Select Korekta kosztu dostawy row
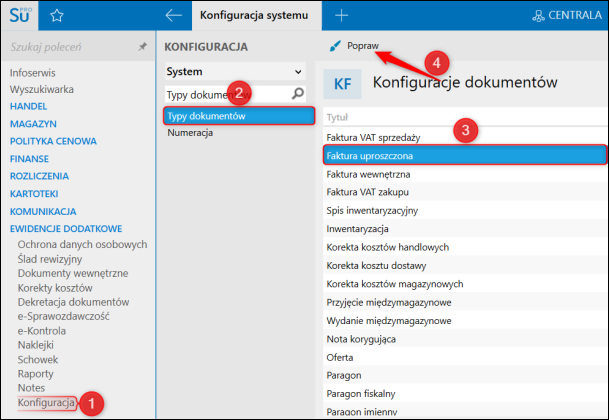Image resolution: width=609 pixels, height=420 pixels. pos(465,266)
